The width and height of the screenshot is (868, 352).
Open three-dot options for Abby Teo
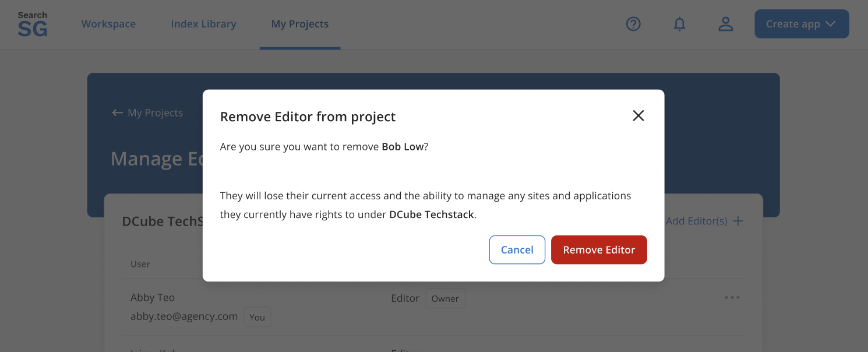(x=732, y=298)
